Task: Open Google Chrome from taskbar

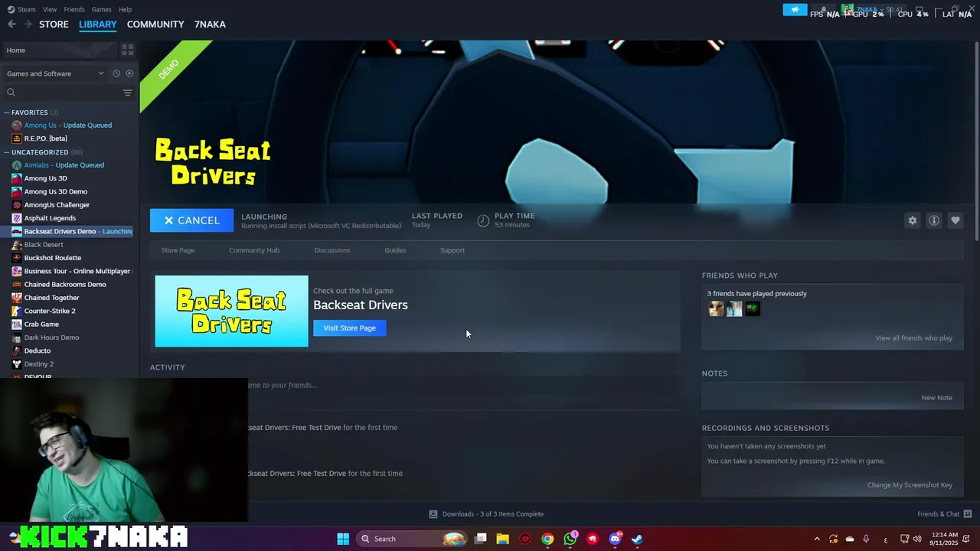Action: (x=547, y=539)
